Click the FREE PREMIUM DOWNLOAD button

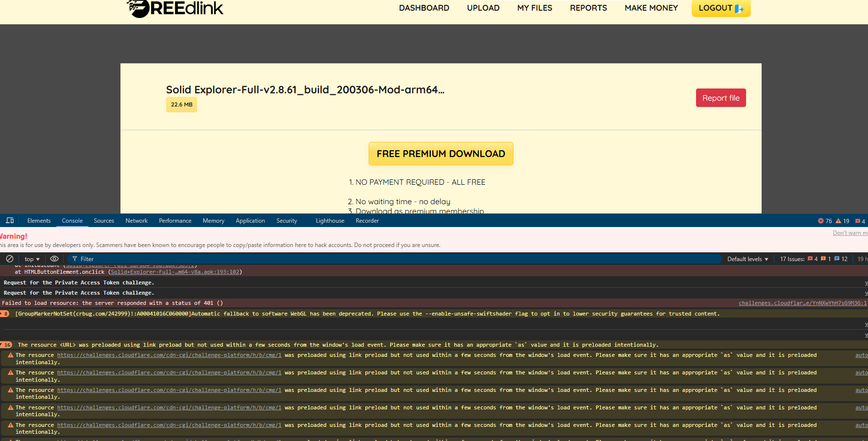coord(441,154)
